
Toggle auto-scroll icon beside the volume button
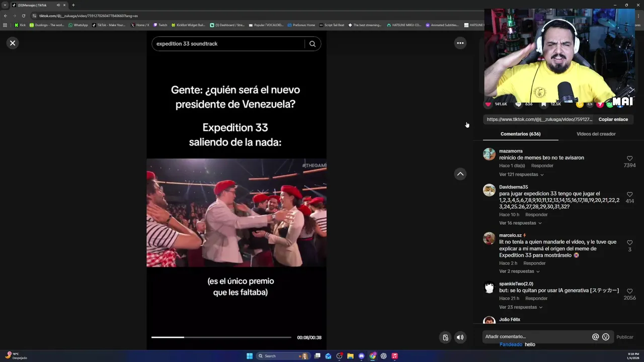pyautogui.click(x=445, y=337)
